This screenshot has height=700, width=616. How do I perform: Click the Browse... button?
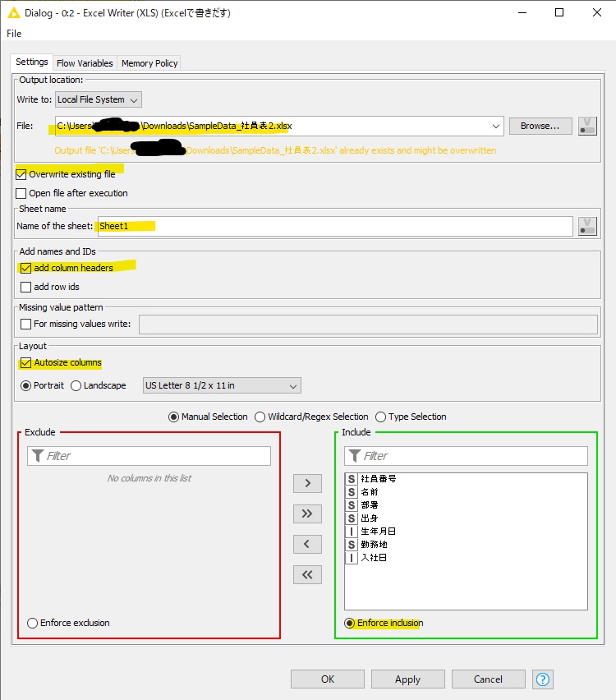tap(540, 126)
